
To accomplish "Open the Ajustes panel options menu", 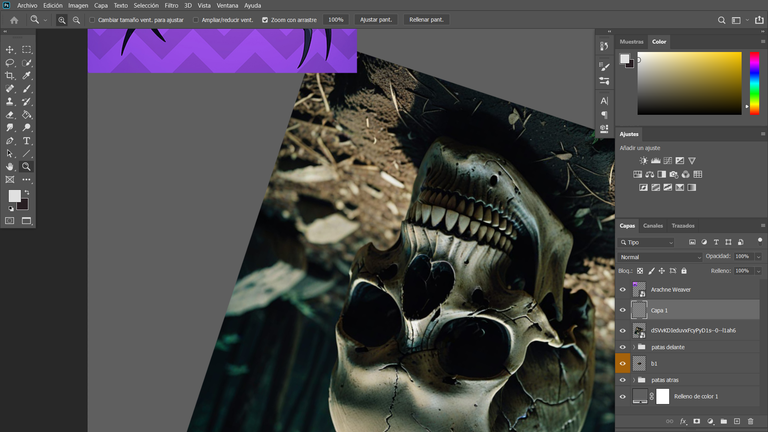I will 763,134.
